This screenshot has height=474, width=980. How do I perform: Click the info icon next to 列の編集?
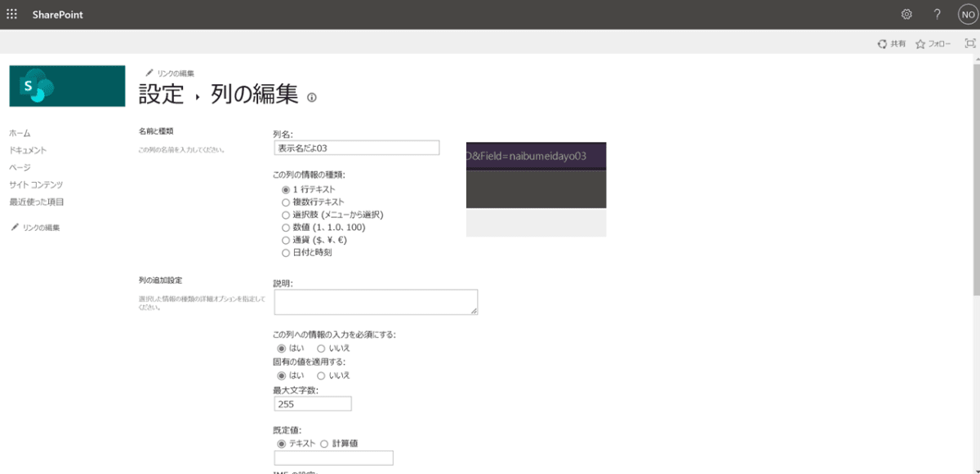tap(311, 97)
